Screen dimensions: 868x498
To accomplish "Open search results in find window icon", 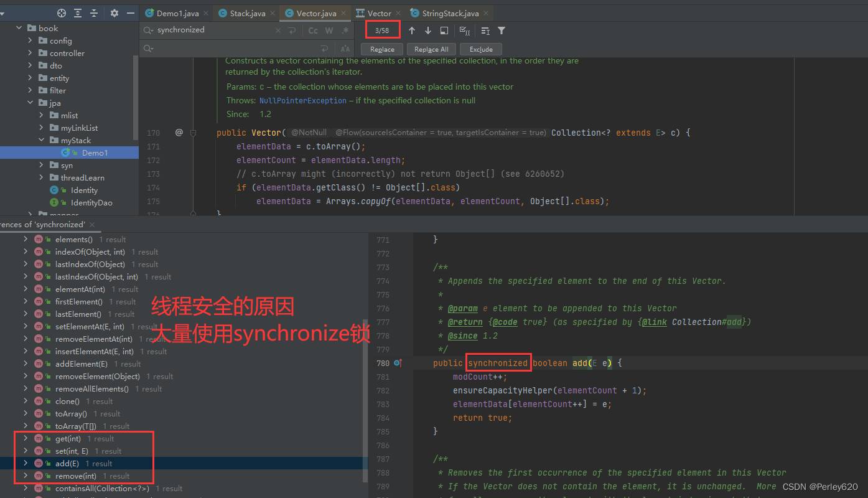I will tap(485, 31).
